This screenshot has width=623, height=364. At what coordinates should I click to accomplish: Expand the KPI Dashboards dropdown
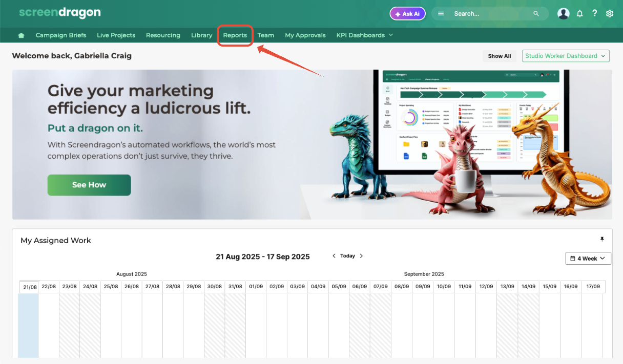pos(365,35)
